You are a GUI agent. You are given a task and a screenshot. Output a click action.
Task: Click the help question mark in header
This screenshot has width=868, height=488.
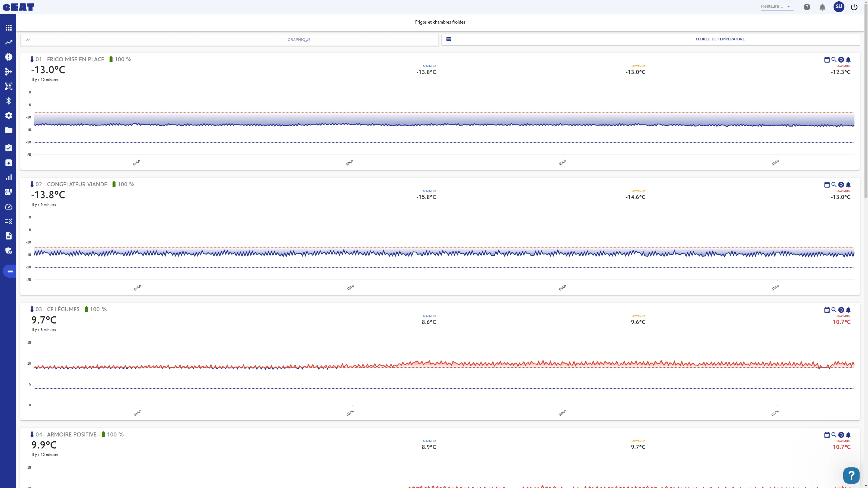click(x=807, y=7)
